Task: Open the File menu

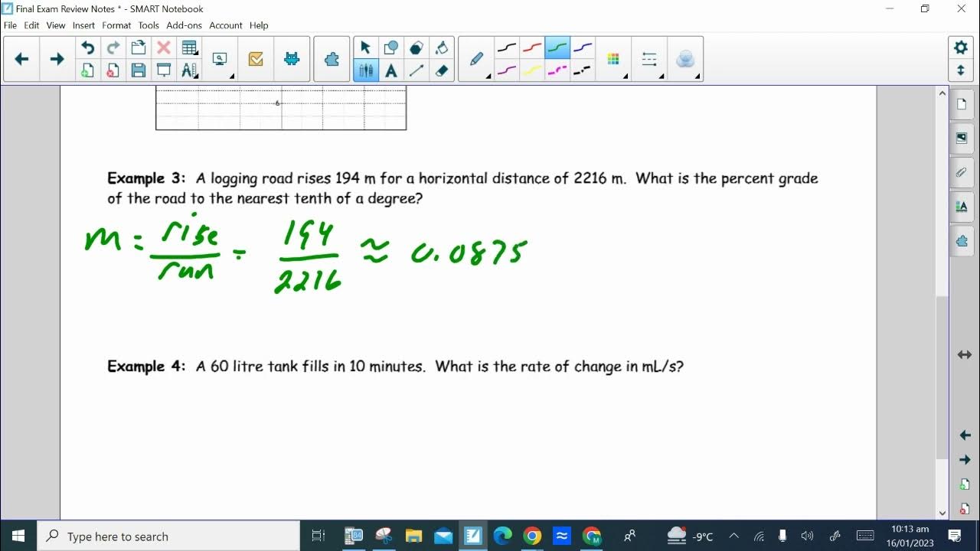Action: coord(10,25)
